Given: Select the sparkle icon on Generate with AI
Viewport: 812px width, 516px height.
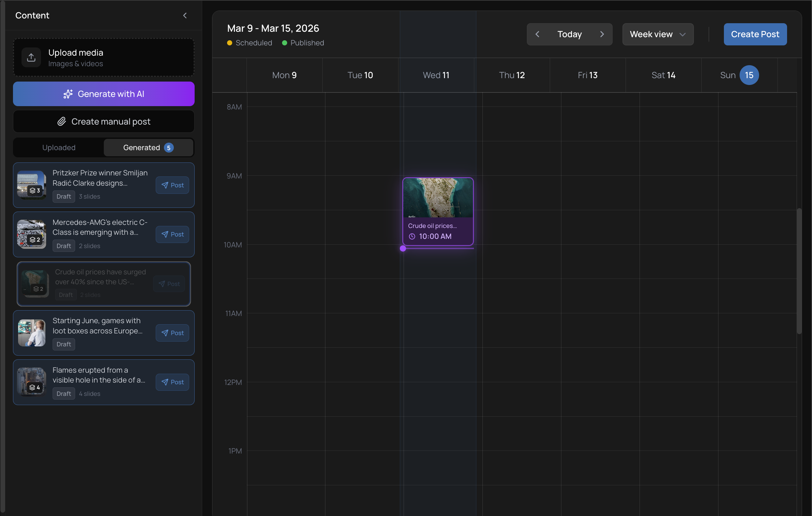Looking at the screenshot, I should click(68, 94).
